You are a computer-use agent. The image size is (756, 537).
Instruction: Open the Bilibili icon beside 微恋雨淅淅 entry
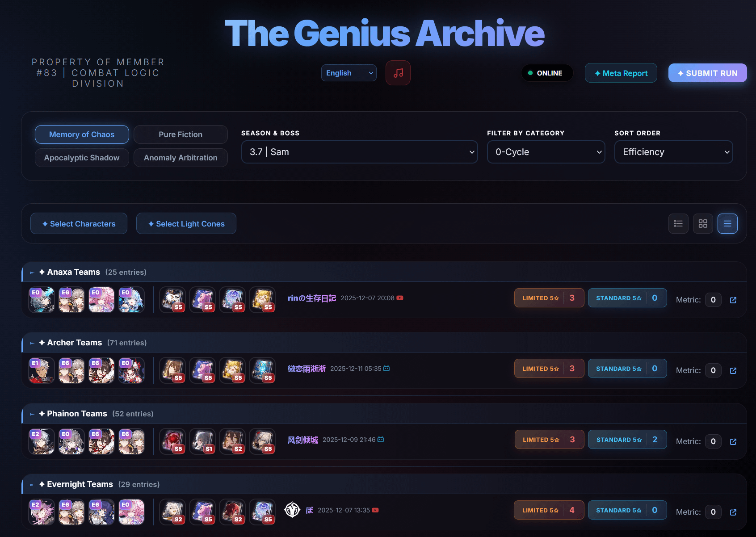pyautogui.click(x=386, y=369)
